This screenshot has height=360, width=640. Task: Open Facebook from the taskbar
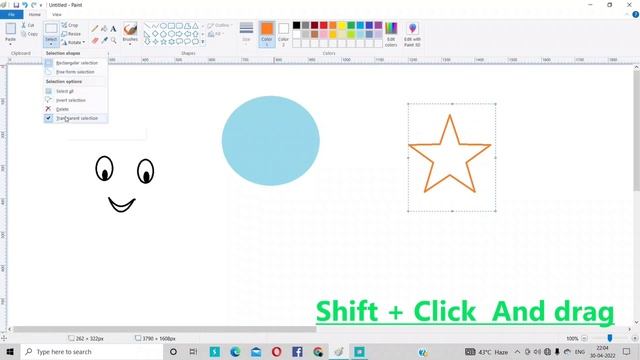(297, 352)
